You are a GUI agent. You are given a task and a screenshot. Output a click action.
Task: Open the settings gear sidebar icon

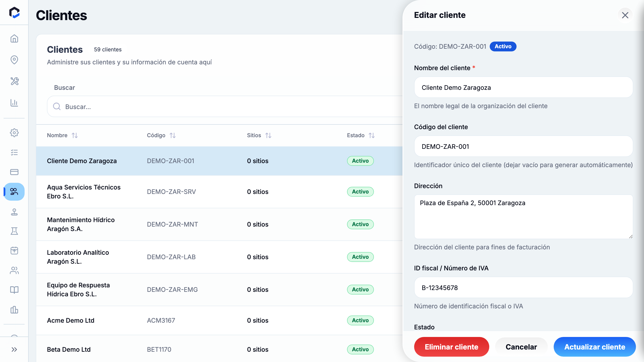click(14, 133)
